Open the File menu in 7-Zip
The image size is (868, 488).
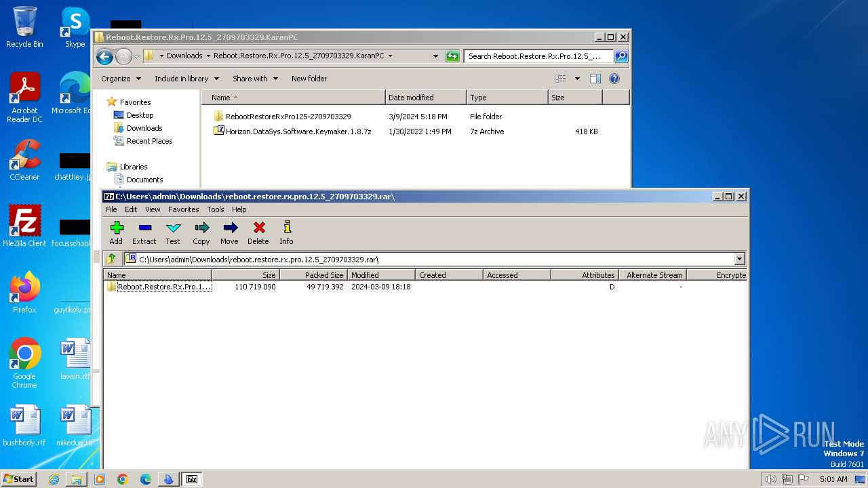click(x=111, y=209)
